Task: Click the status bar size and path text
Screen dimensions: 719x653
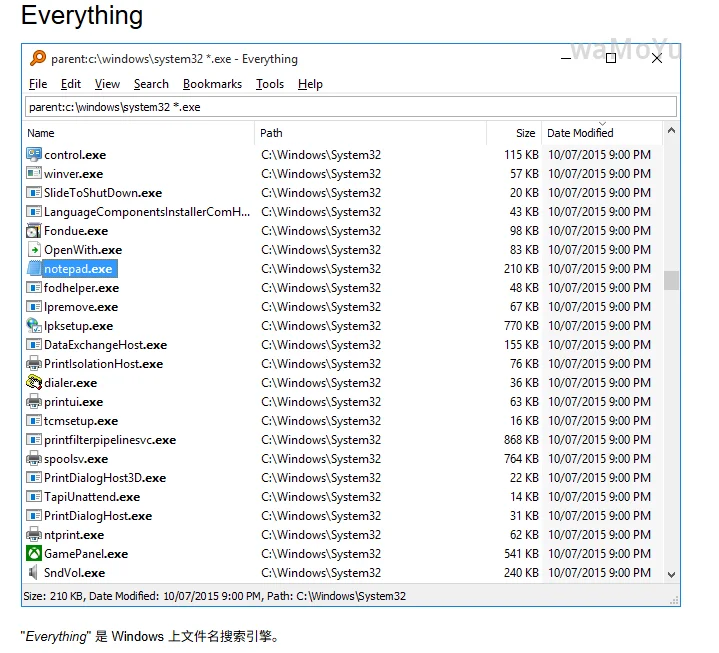Action: coord(215,596)
